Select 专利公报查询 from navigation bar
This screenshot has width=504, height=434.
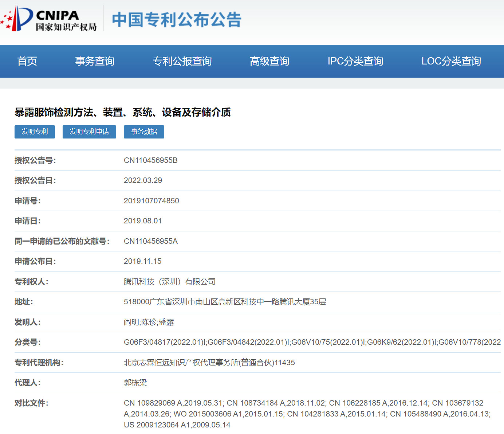182,61
